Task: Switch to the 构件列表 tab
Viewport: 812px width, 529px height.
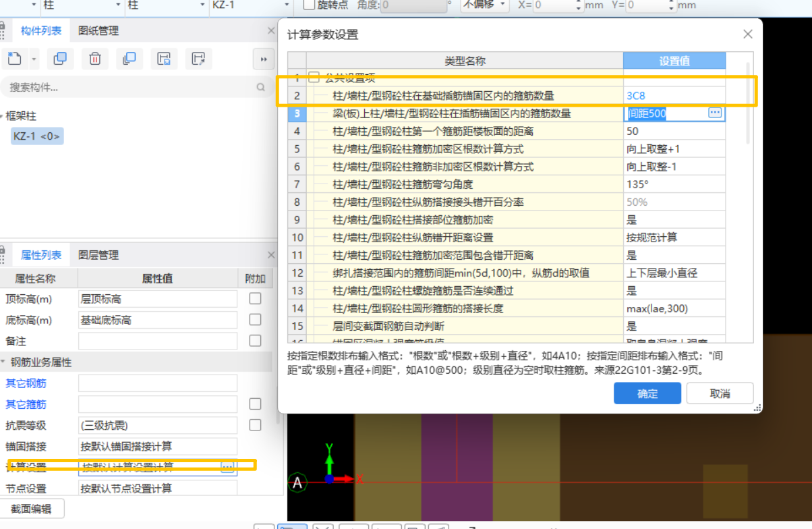Action: point(41,31)
